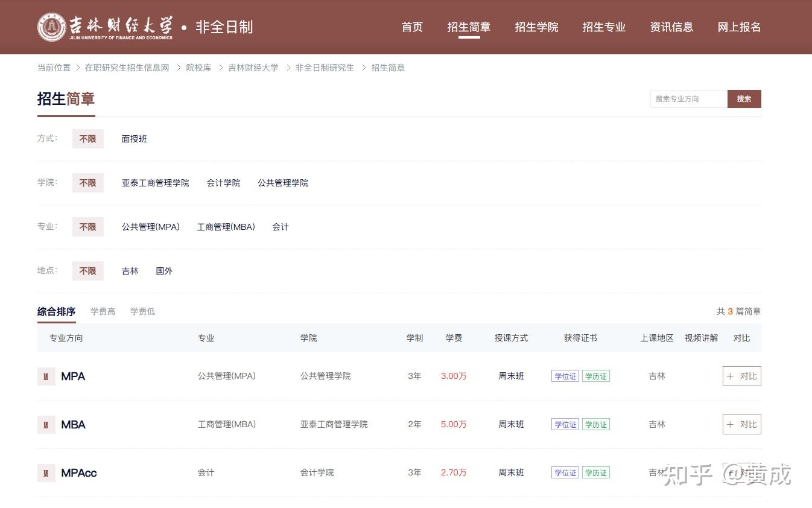Sort by 学费低 tab
812x508 pixels.
coord(143,311)
